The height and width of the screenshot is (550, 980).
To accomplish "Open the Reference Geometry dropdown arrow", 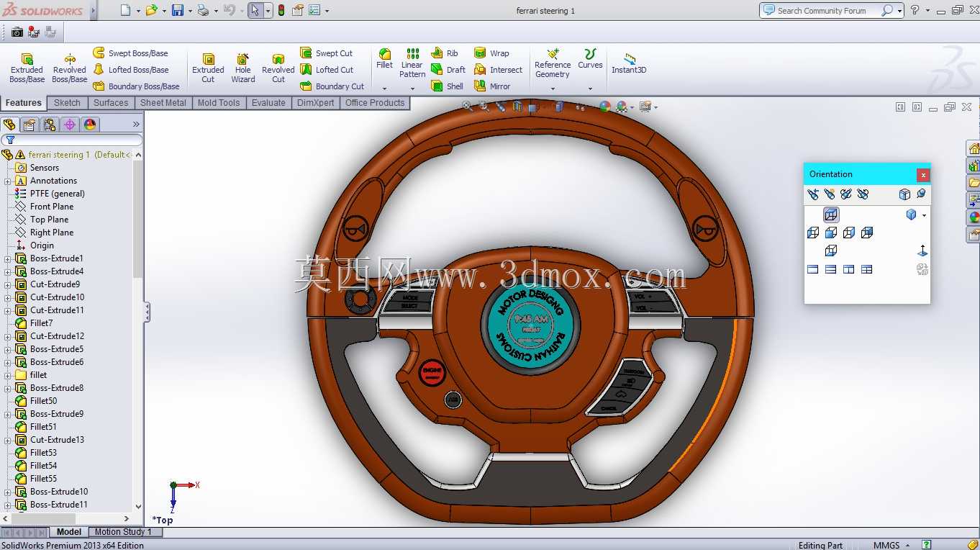I will click(553, 89).
